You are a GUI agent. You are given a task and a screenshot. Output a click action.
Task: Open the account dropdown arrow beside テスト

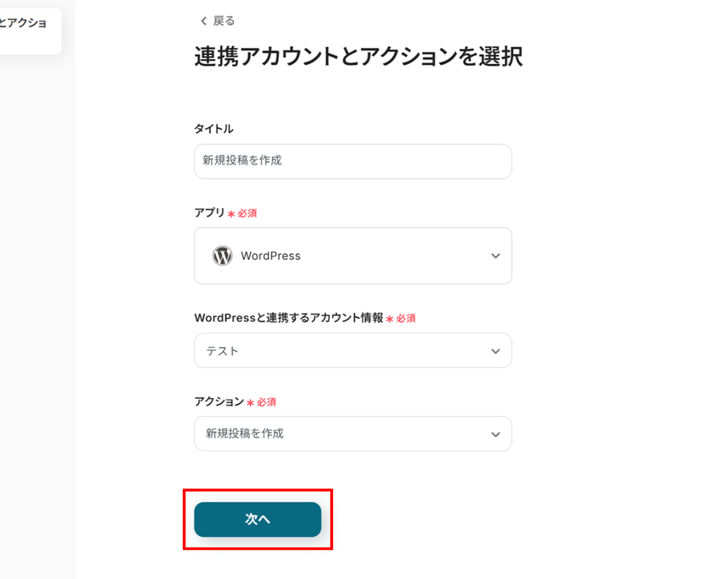tap(495, 351)
